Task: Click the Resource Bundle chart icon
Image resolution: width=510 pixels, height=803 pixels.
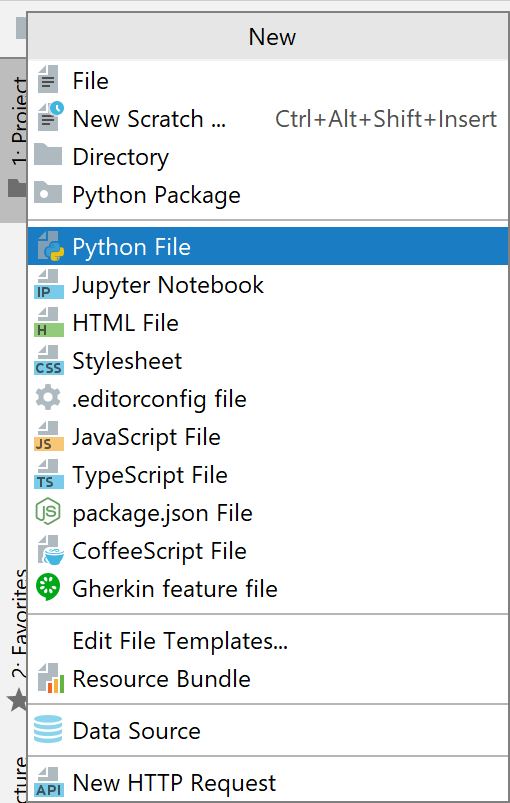Action: point(51,678)
